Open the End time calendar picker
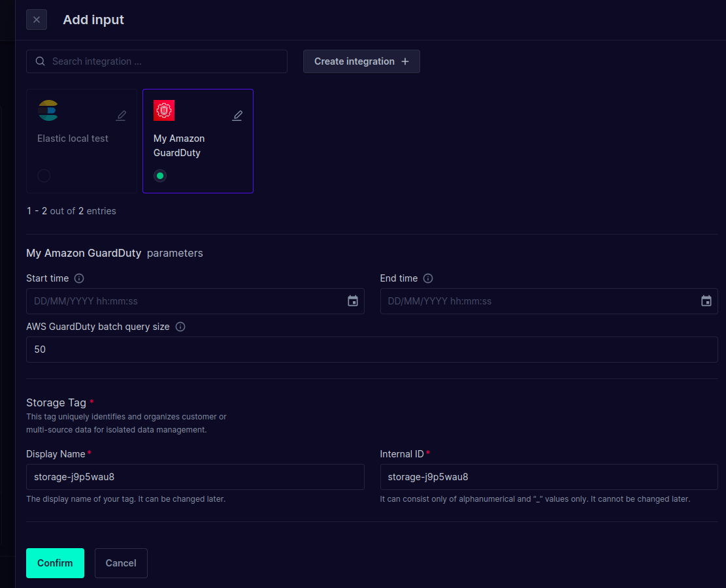This screenshot has height=588, width=726. coord(706,301)
